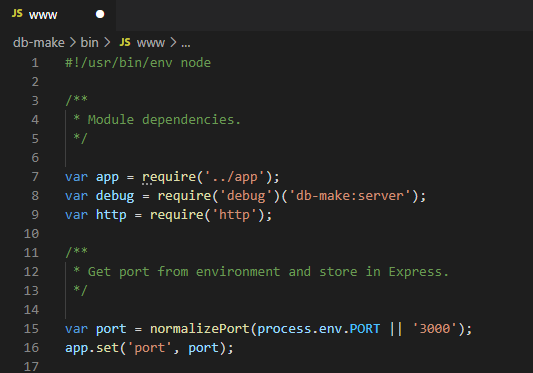Click the 'app' variable on line 7

pyautogui.click(x=107, y=177)
